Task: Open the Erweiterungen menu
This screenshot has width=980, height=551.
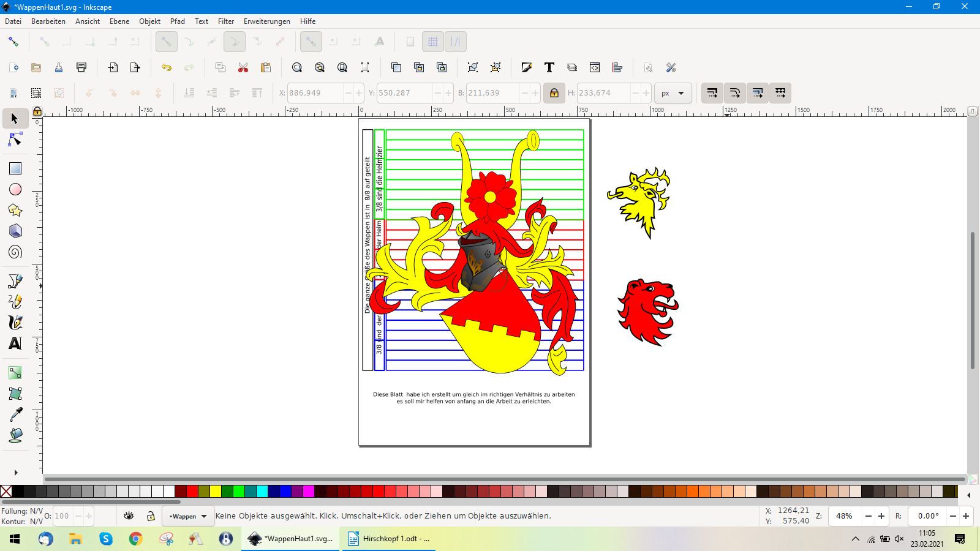Action: [x=266, y=21]
